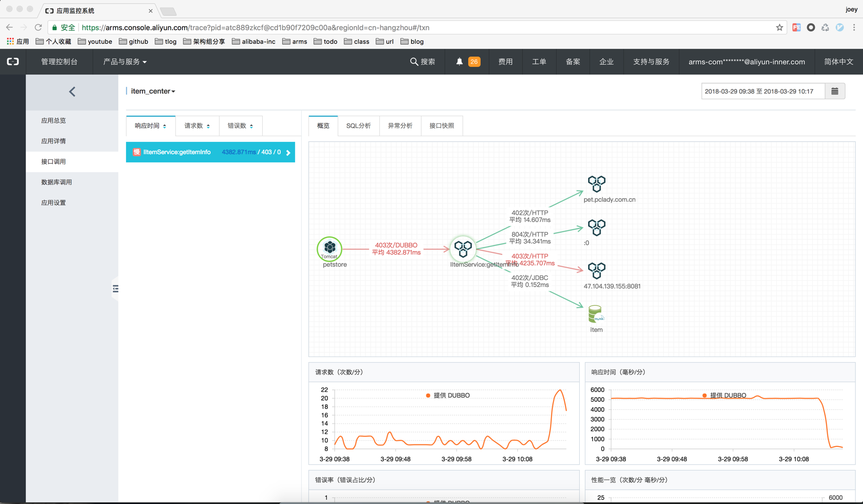This screenshot has height=504, width=863.
Task: Open 企业 in top navigation
Action: 607,62
